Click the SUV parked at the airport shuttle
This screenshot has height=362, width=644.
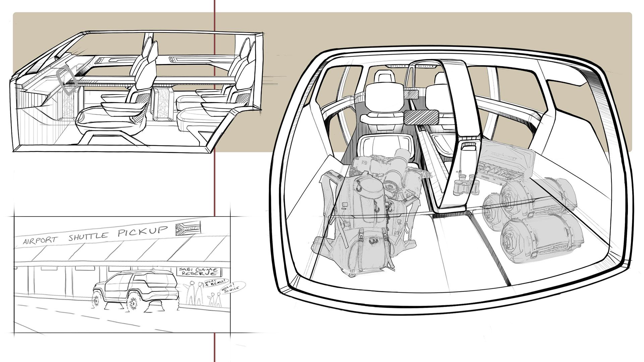tap(135, 290)
